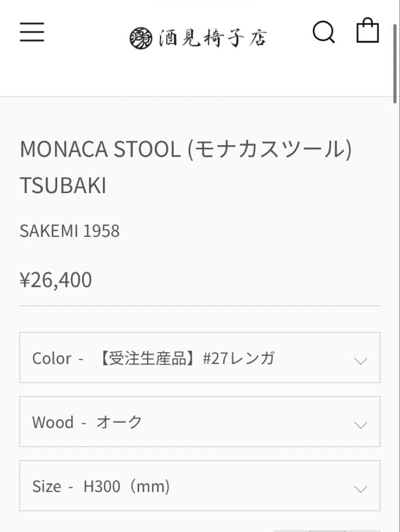The image size is (400, 532).
Task: Open the Size dropdown showing H300
Action: coord(200,486)
